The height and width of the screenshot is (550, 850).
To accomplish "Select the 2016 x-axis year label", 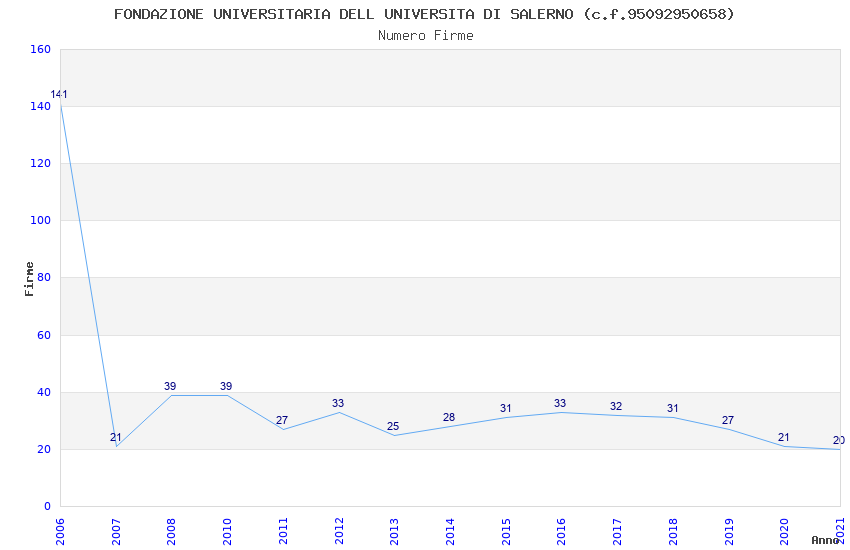I will click(x=562, y=530).
